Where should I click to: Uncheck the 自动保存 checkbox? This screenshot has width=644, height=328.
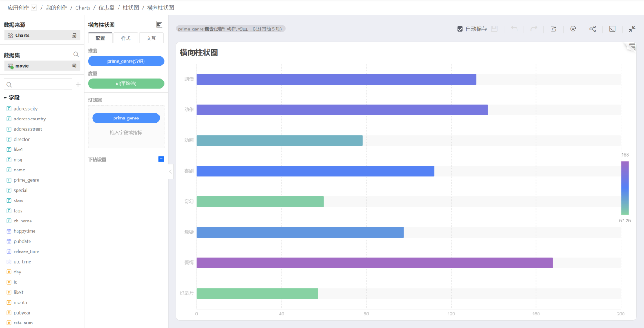coord(460,29)
